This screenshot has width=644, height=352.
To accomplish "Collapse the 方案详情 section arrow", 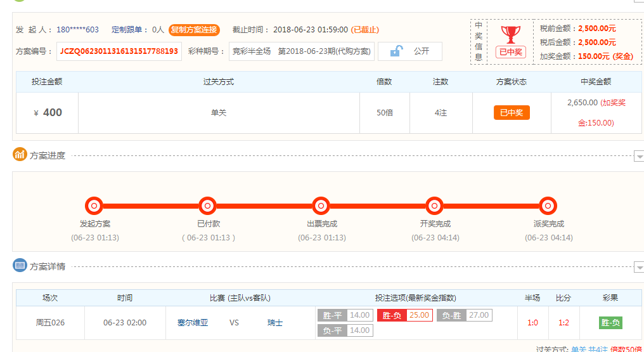I will [639, 268].
